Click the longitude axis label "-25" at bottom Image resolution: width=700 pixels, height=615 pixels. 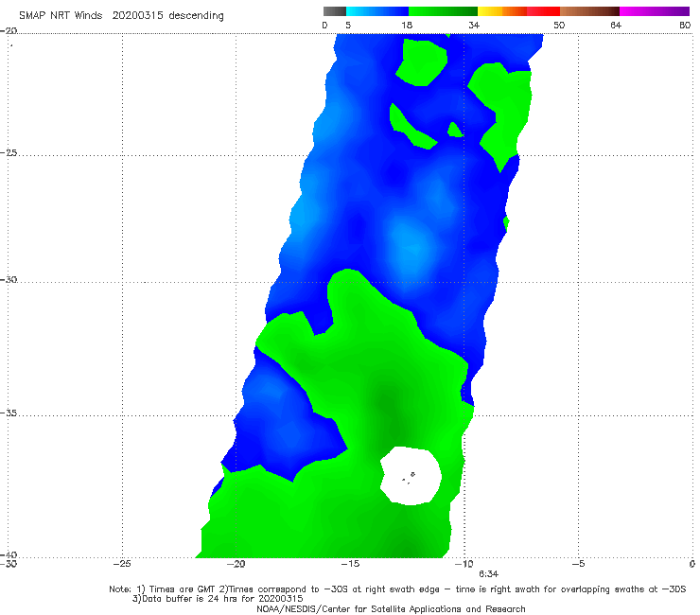point(122,564)
